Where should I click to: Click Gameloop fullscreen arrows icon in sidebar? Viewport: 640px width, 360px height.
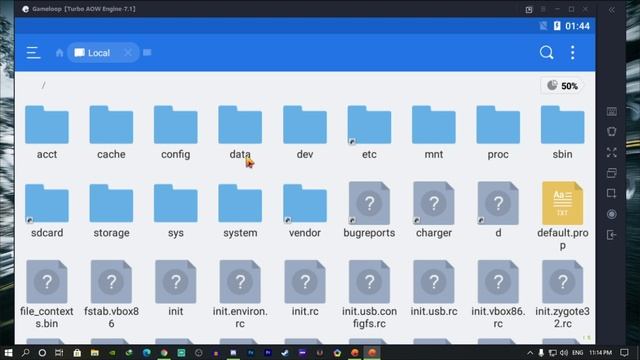coord(611,153)
